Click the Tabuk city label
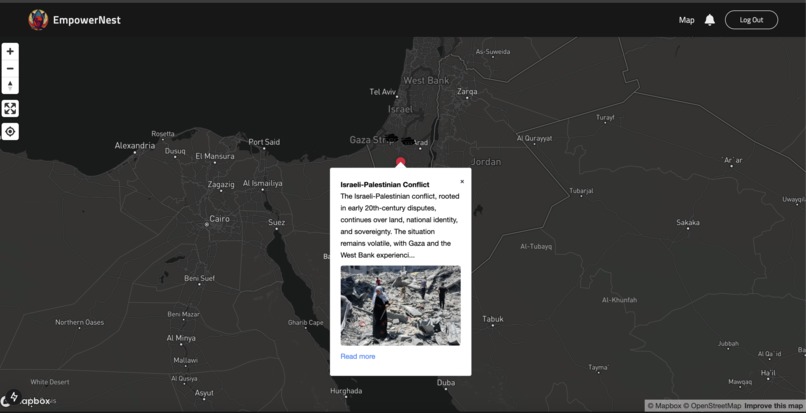 [x=492, y=319]
